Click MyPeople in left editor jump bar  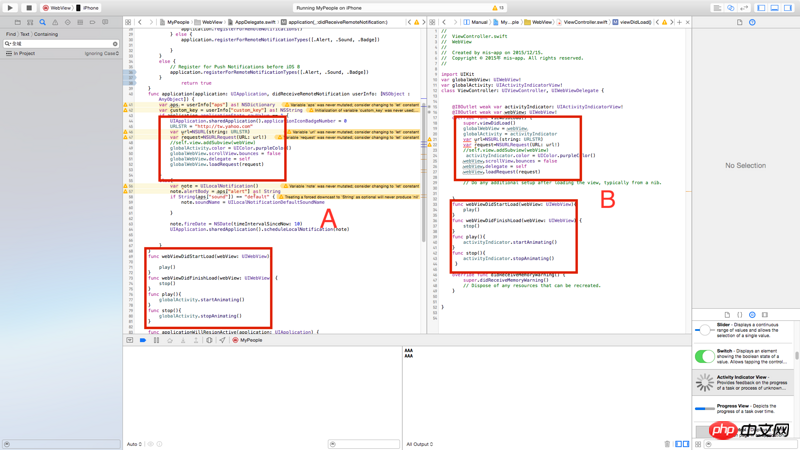coord(174,22)
